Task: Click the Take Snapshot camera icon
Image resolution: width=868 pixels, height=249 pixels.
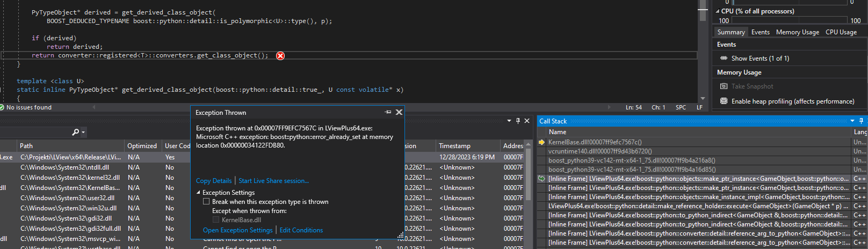Action: 724,86
